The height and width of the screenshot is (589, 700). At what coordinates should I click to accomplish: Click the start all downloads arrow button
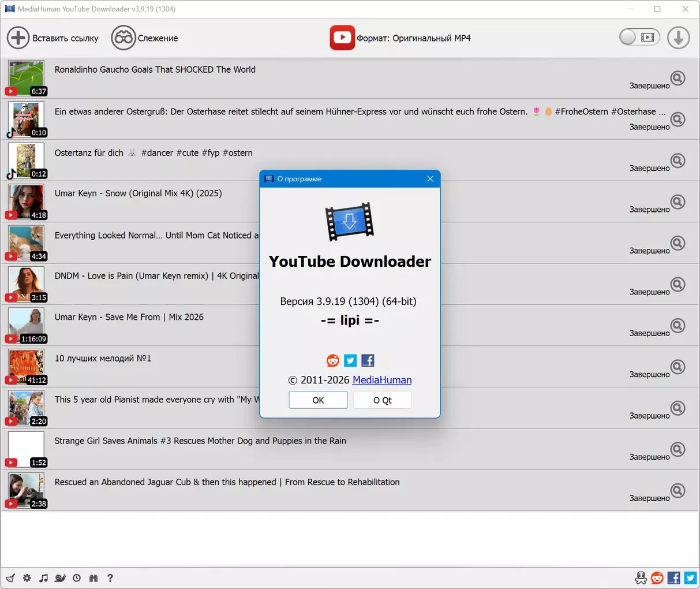tap(678, 38)
